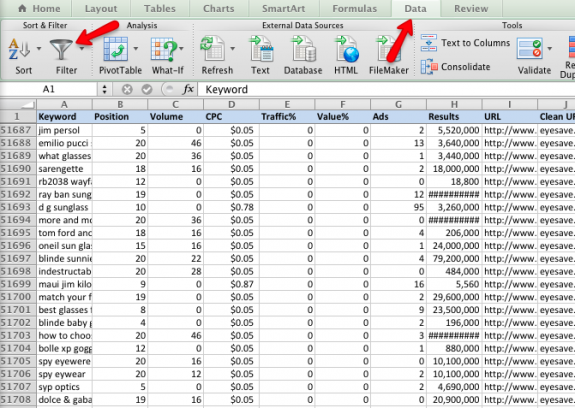Click the 'spy eywear' keyword cell
575x408 pixels.
point(64,374)
